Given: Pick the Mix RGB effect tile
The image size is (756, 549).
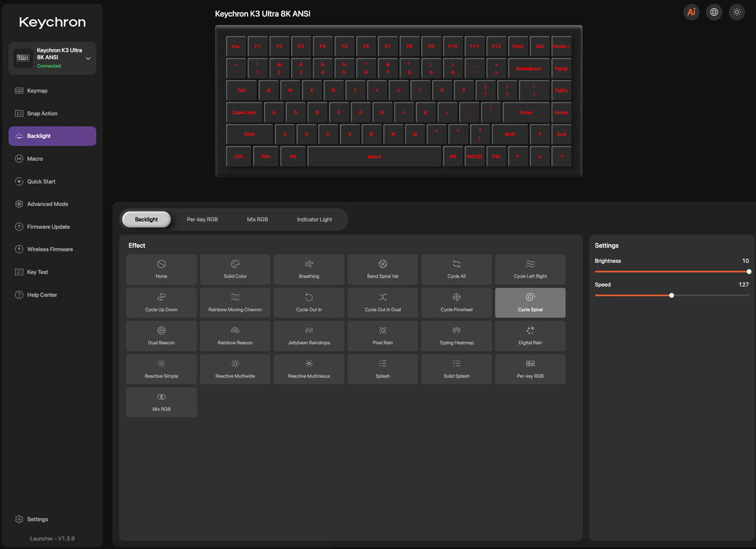Looking at the screenshot, I should pyautogui.click(x=161, y=402).
